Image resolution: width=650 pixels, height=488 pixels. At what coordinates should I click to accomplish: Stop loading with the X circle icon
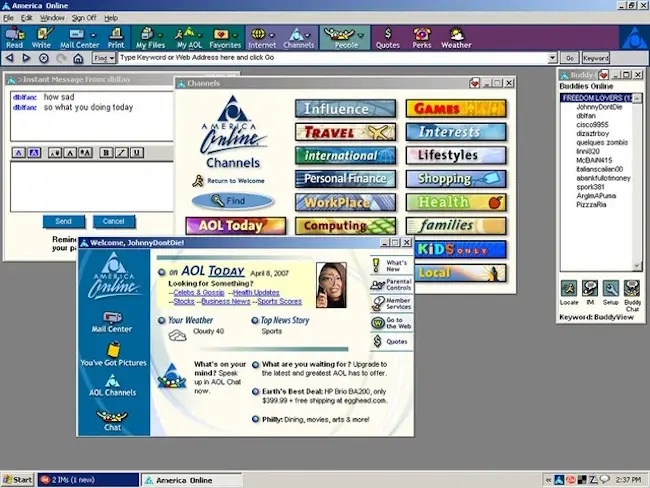coord(44,58)
